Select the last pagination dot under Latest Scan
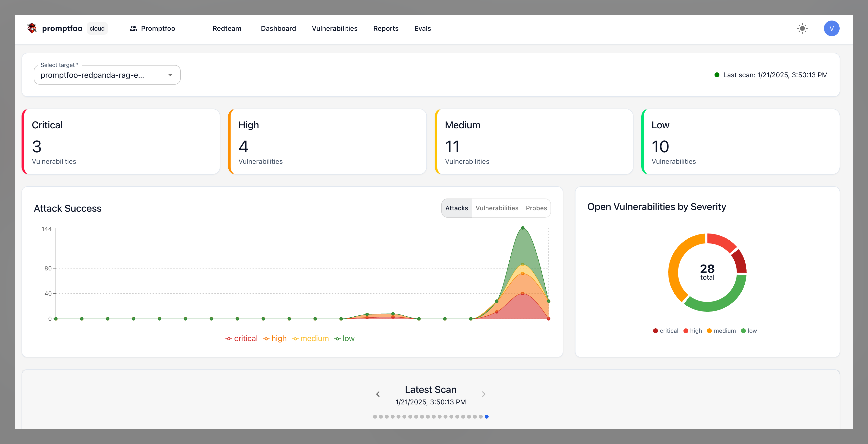Image resolution: width=868 pixels, height=444 pixels. pyautogui.click(x=487, y=416)
